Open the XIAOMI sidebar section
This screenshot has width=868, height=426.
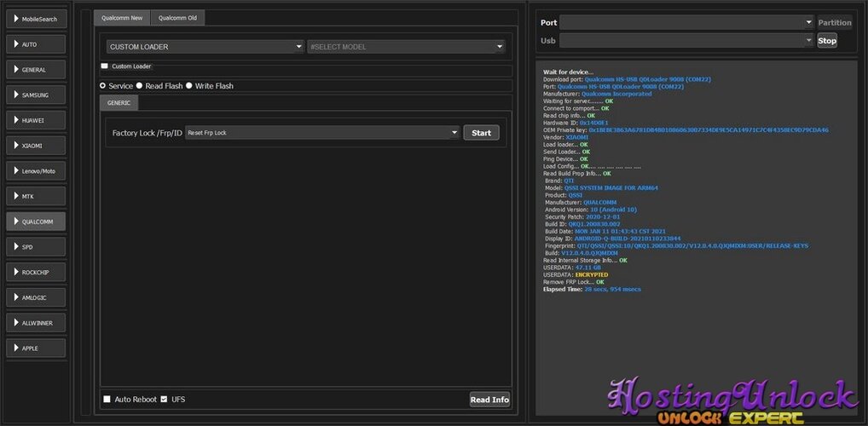point(36,146)
